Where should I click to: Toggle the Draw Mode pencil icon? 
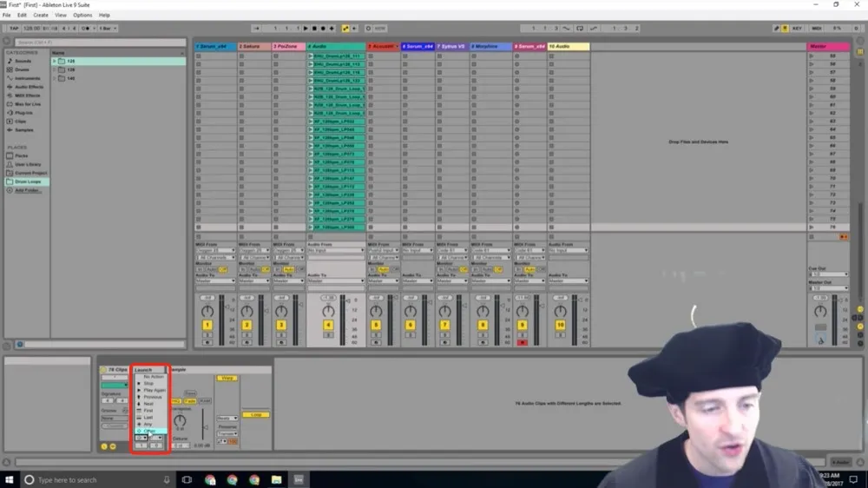776,29
